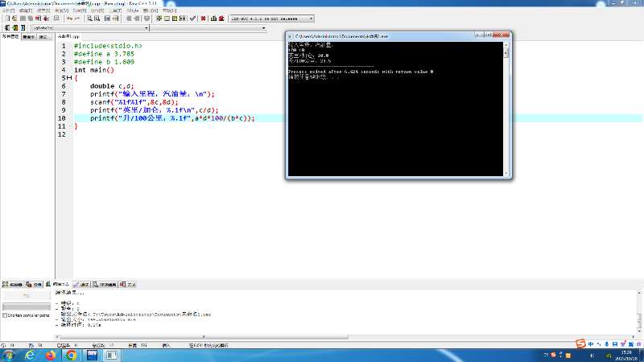This screenshot has height=362, width=644.
Task: Switch to the 编译器 bottom tab
Action: coord(12,285)
